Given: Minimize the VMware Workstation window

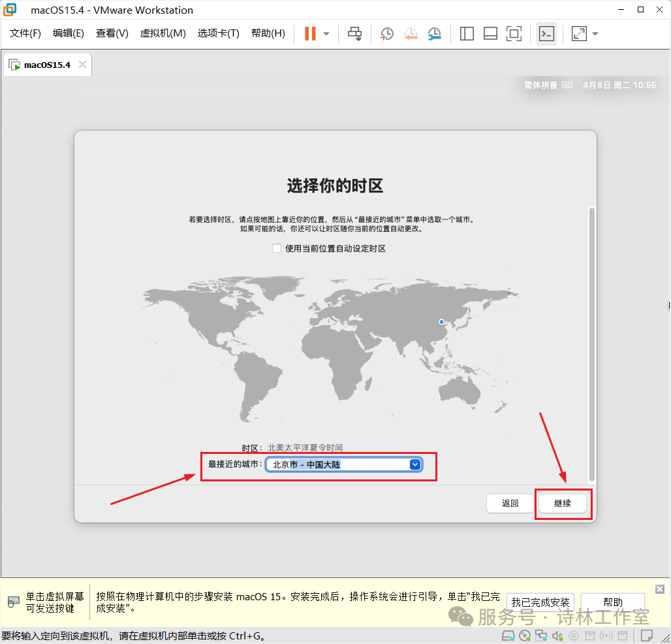Looking at the screenshot, I should [621, 9].
